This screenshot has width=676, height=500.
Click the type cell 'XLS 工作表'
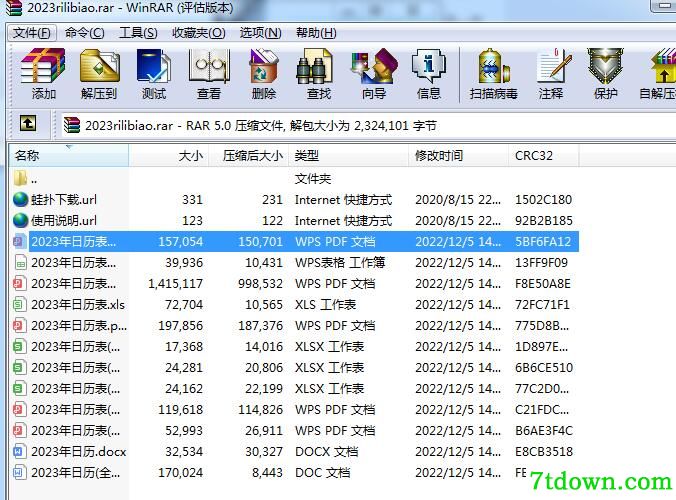[325, 304]
